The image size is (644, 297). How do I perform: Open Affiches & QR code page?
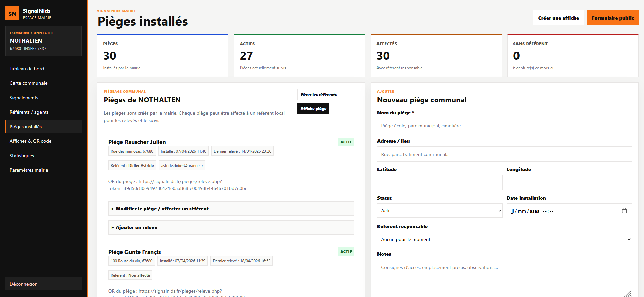pos(44,141)
